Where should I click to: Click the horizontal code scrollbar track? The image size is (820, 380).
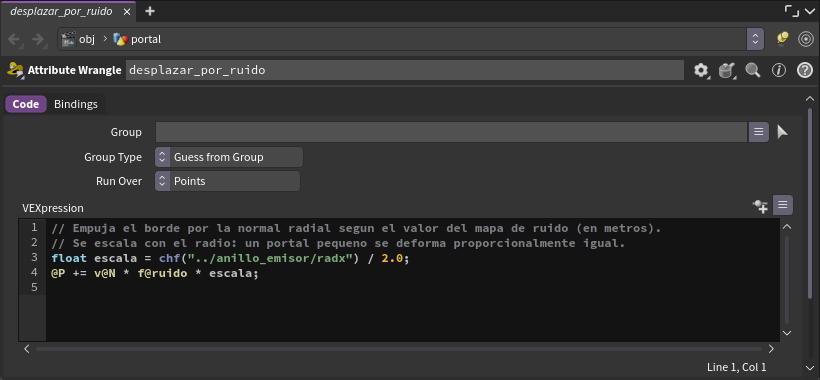[398, 349]
